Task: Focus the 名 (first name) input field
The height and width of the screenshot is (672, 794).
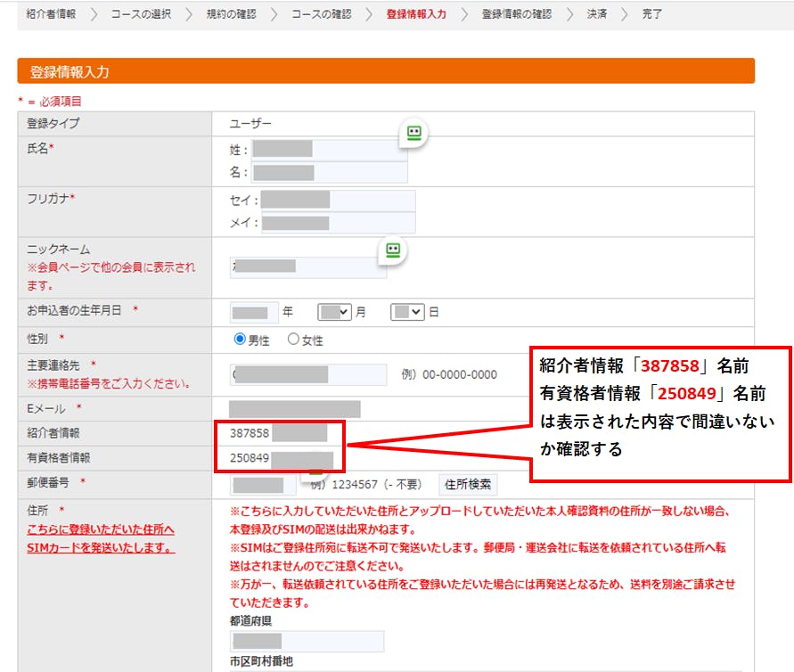Action: point(329,172)
